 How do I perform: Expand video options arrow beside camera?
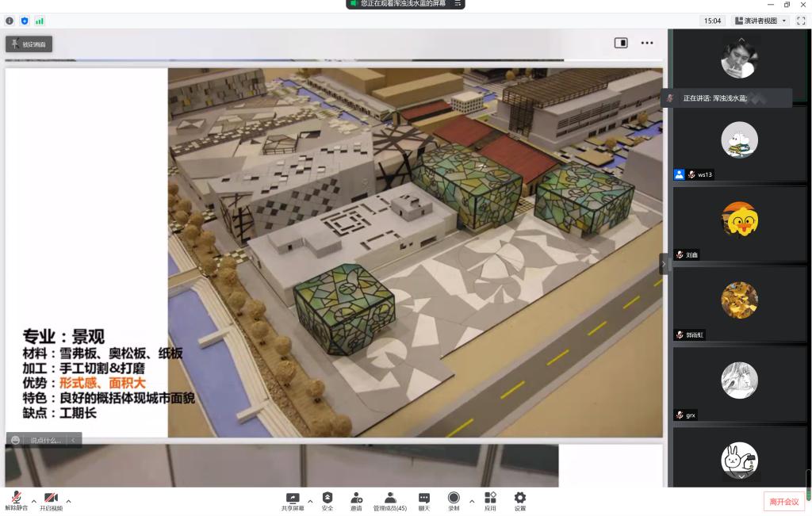pyautogui.click(x=68, y=501)
